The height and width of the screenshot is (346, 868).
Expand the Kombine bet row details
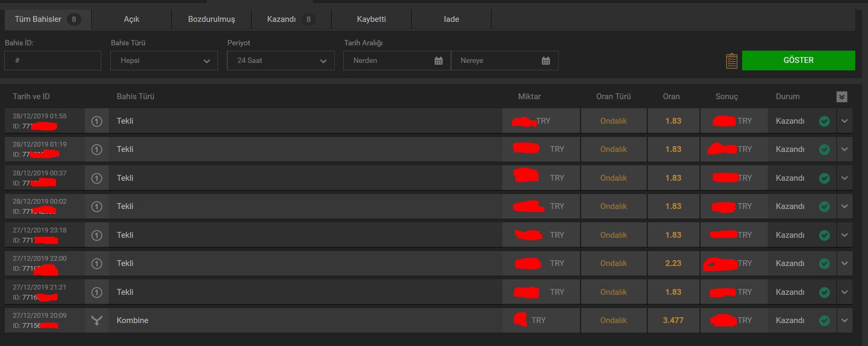pyautogui.click(x=845, y=320)
